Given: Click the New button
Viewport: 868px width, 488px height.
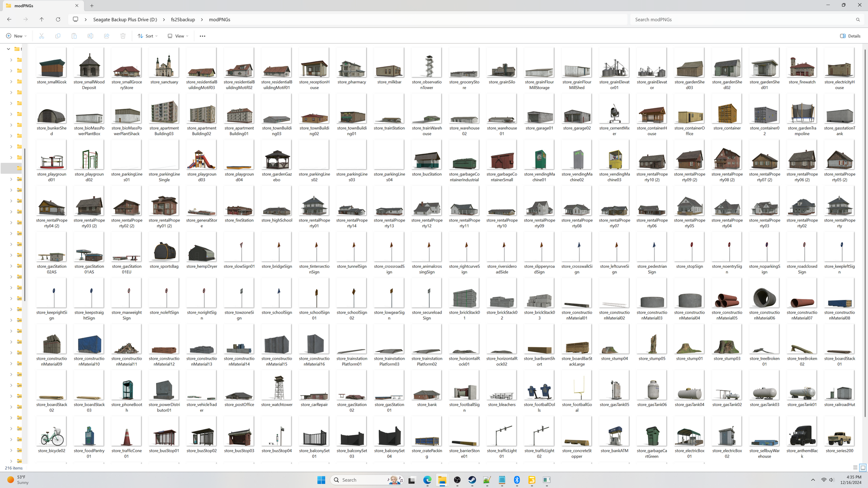Looking at the screenshot, I should [17, 36].
